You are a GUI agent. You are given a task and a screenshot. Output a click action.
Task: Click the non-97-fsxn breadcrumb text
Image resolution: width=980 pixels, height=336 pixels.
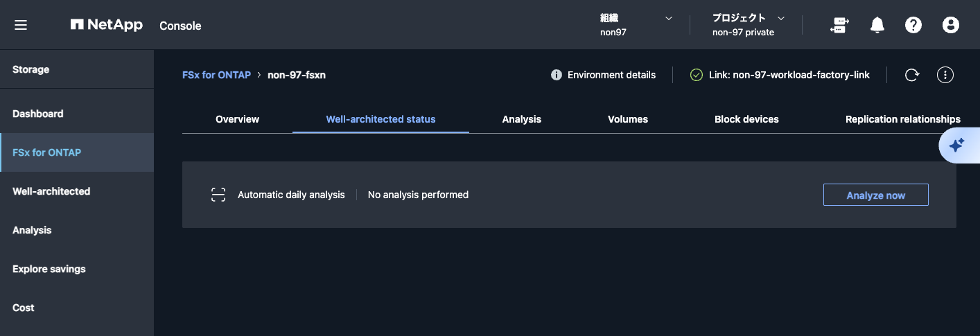tap(297, 75)
